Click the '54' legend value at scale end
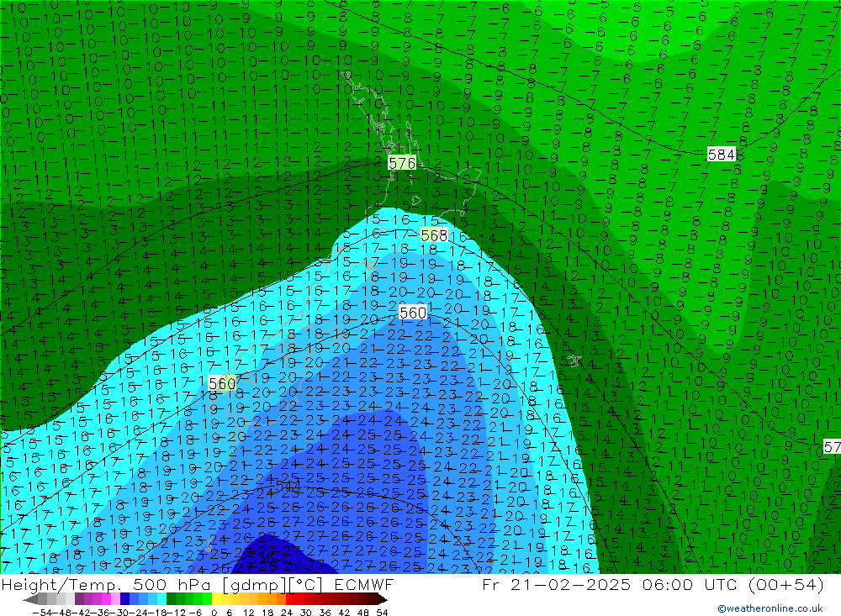This screenshot has width=841, height=616. (382, 613)
